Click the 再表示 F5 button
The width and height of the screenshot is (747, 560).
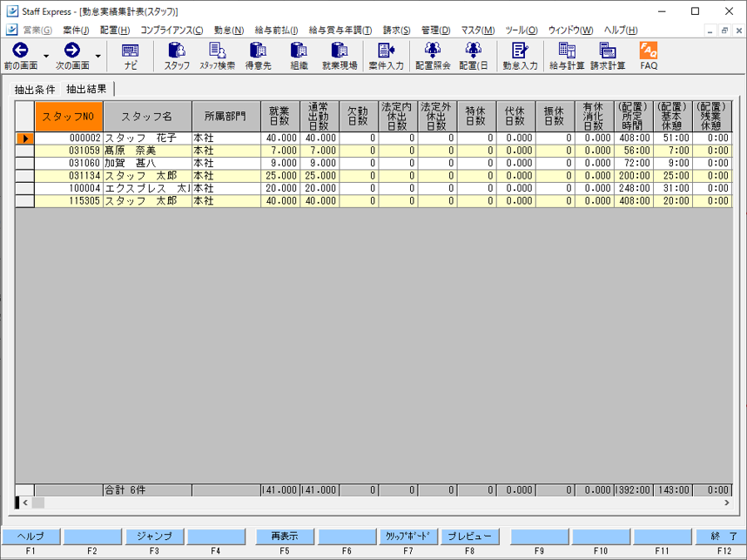click(285, 536)
